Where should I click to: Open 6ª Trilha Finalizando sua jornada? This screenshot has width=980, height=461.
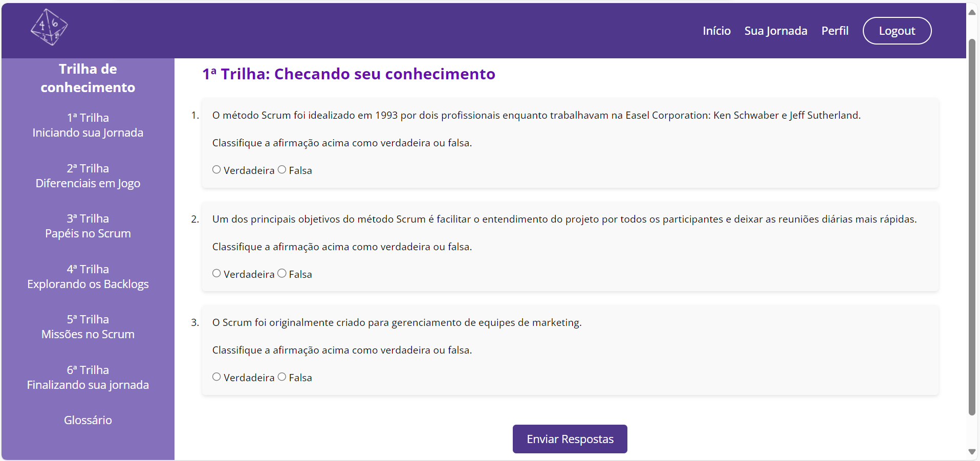[88, 378]
